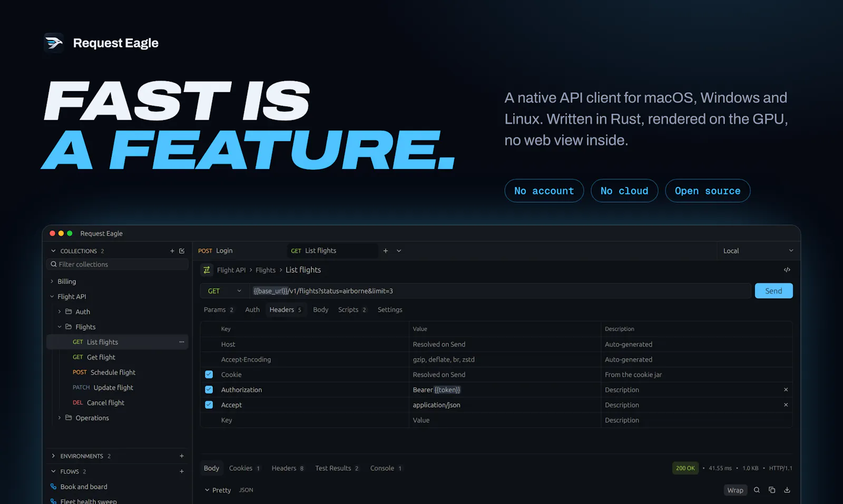This screenshot has height=504, width=843.
Task: Open the request Body tab
Action: point(320,310)
